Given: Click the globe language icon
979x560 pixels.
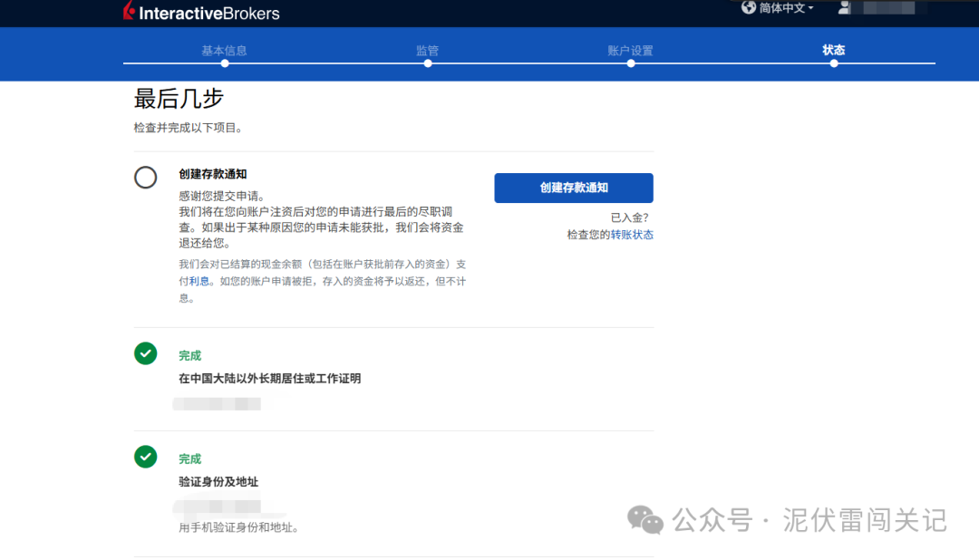Looking at the screenshot, I should tap(748, 7).
